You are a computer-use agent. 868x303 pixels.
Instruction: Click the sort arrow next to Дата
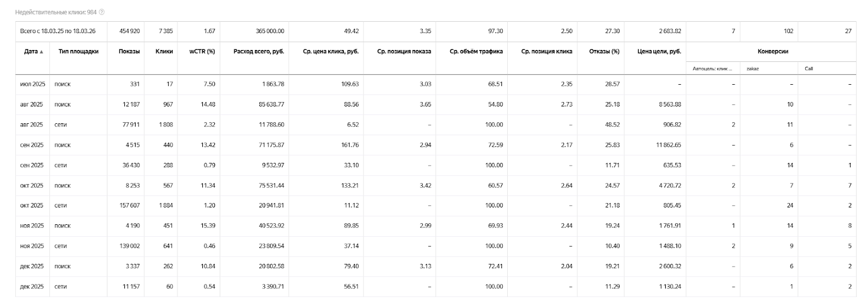[x=42, y=52]
